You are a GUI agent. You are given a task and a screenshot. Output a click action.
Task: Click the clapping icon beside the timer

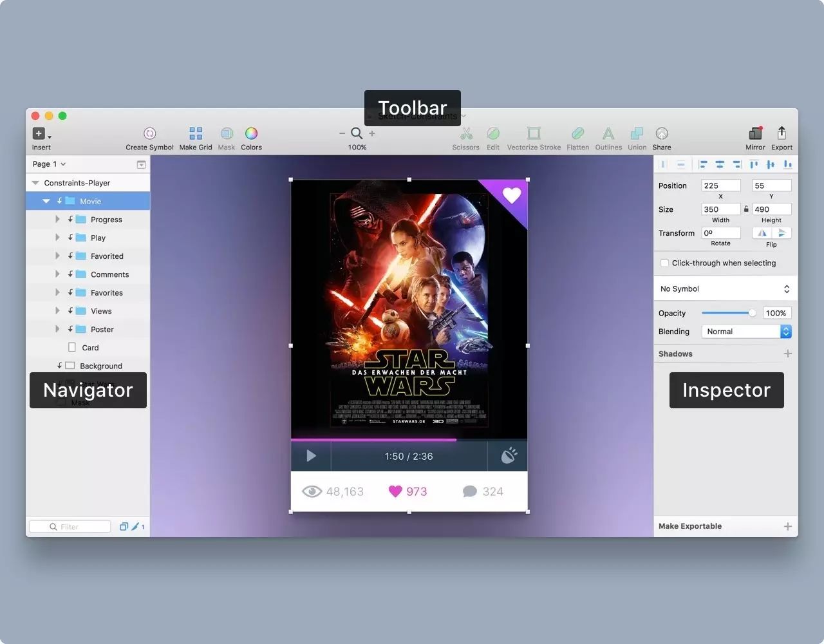(509, 455)
